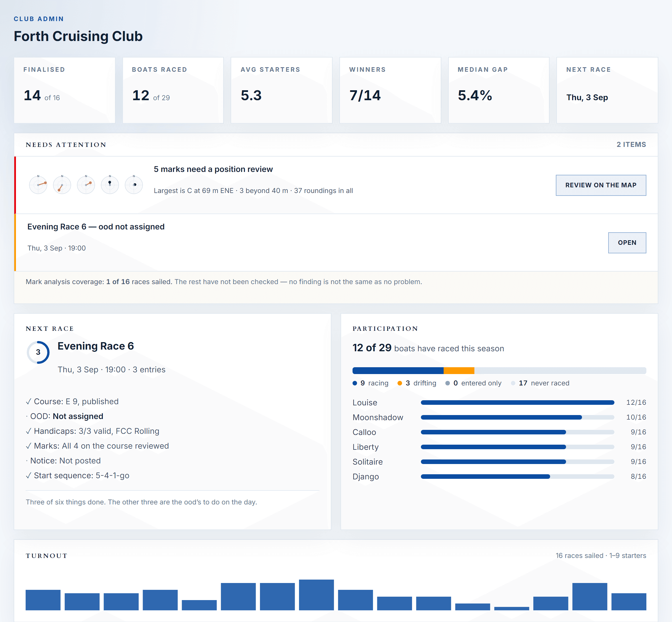Viewport: 672px width, 622px height.
Task: Click 'Evening Race 6' heading in Next Race
Action: coord(96,346)
